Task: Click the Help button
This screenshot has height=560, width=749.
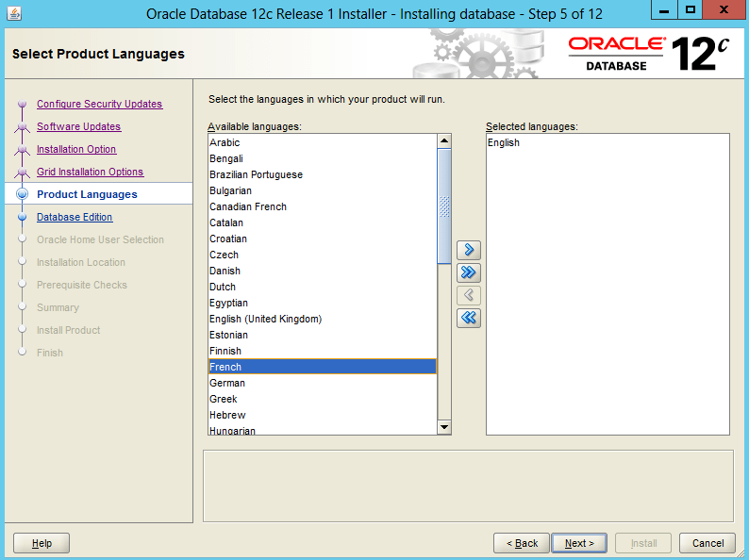Action: [x=42, y=543]
